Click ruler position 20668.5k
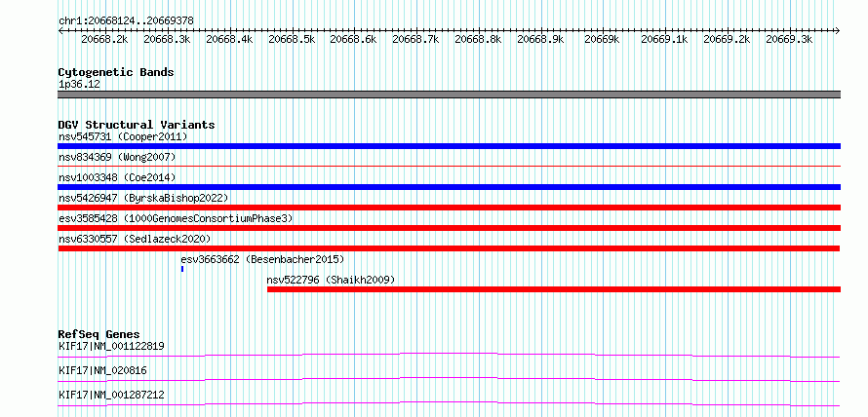This screenshot has width=868, height=417. (x=292, y=39)
